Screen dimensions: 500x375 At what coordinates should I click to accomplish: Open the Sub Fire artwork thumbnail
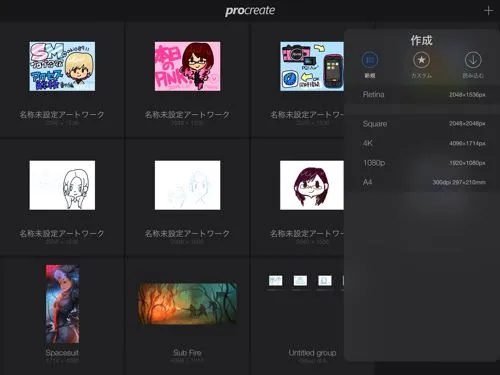(x=187, y=304)
